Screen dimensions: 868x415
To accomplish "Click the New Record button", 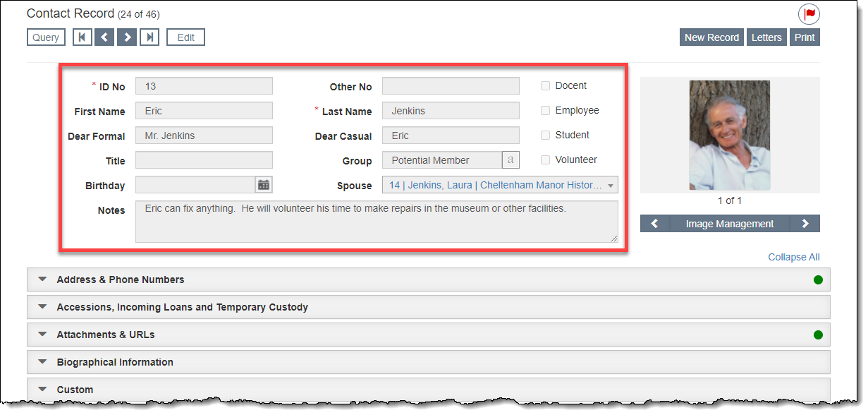I will 711,37.
